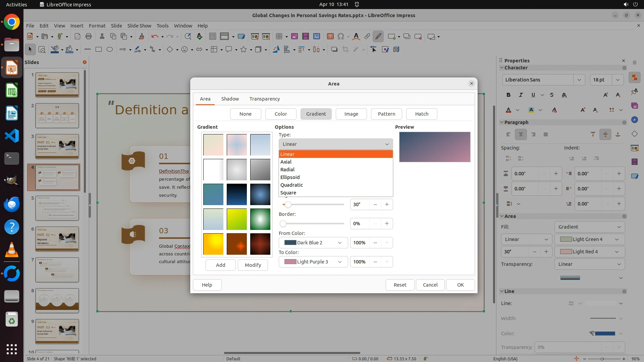Select the yellow-green gradient swatch
The width and height of the screenshot is (644, 362).
(236, 219)
